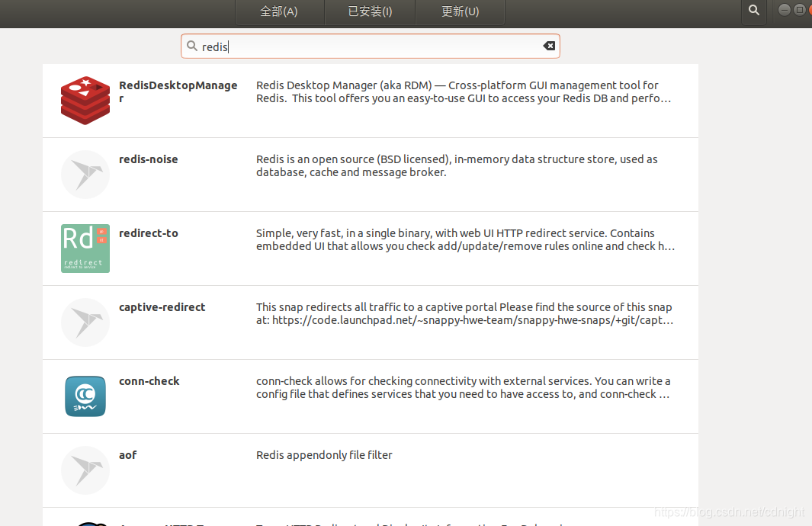Viewport: 812px width, 526px height.
Task: Open the captive-redirect app title
Action: click(162, 307)
